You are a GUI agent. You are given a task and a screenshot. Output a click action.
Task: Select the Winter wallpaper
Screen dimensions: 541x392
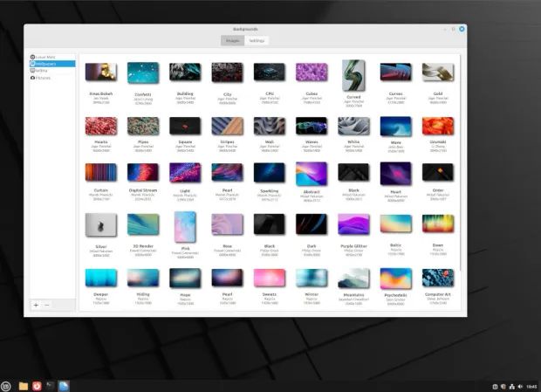[x=312, y=279]
